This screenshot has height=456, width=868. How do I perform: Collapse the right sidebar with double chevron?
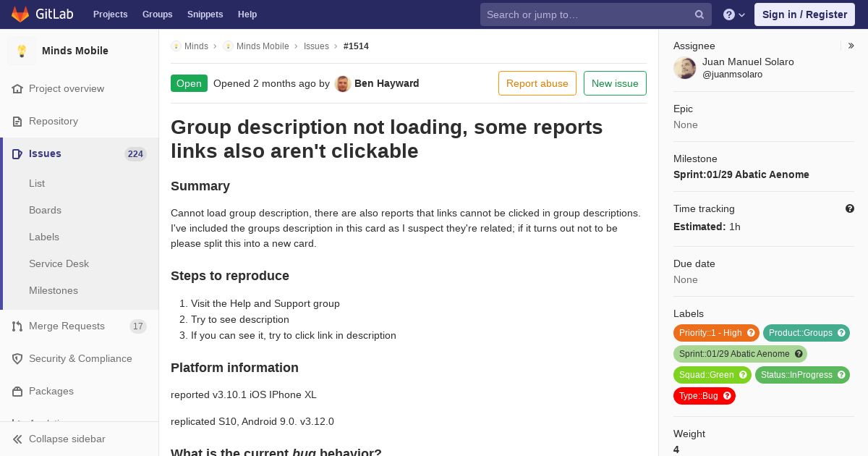coord(851,46)
